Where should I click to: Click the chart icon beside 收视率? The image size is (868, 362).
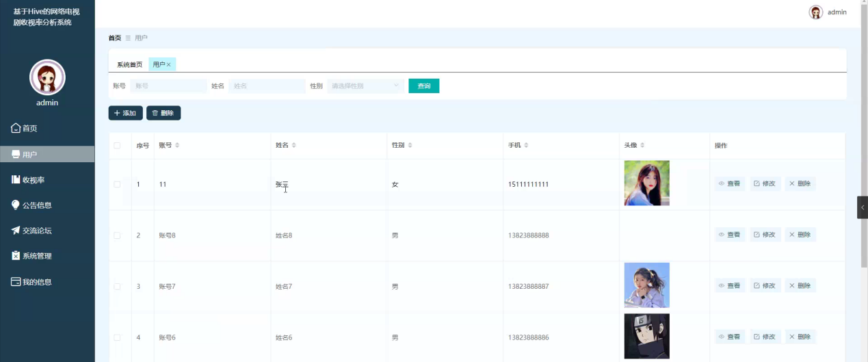click(16, 179)
